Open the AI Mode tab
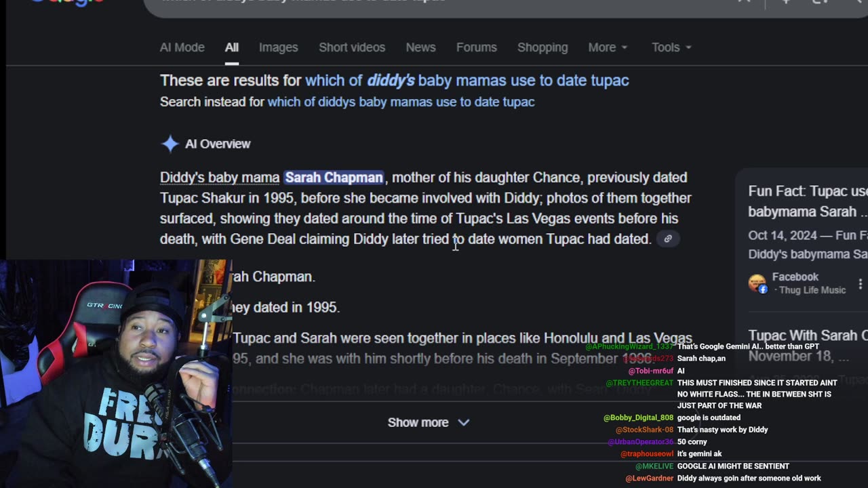This screenshot has width=868, height=488. (182, 47)
